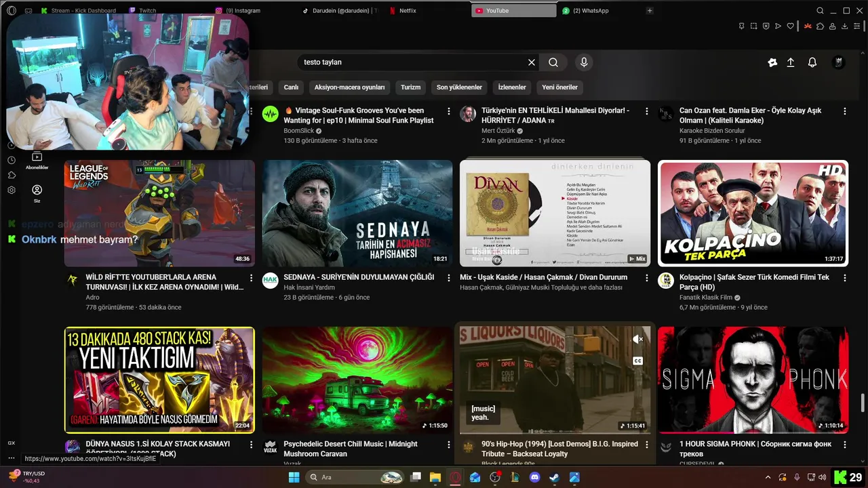The image size is (868, 488).
Task: Open options for Mix Uşak Kaside
Action: coord(646,278)
